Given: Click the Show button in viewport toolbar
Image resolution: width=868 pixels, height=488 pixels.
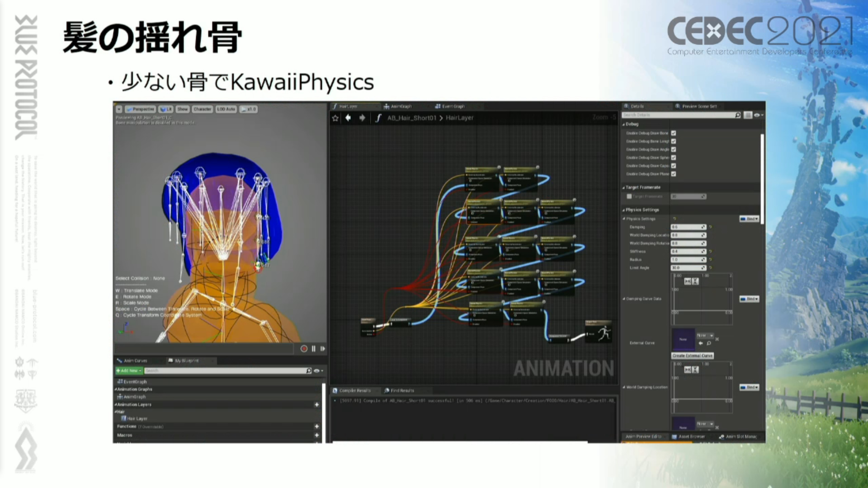Looking at the screenshot, I should tap(182, 109).
